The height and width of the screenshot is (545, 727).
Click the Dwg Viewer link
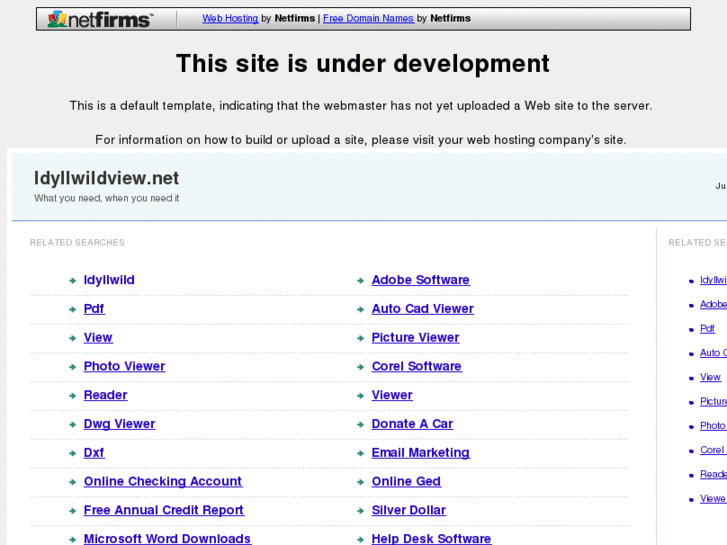tap(119, 423)
